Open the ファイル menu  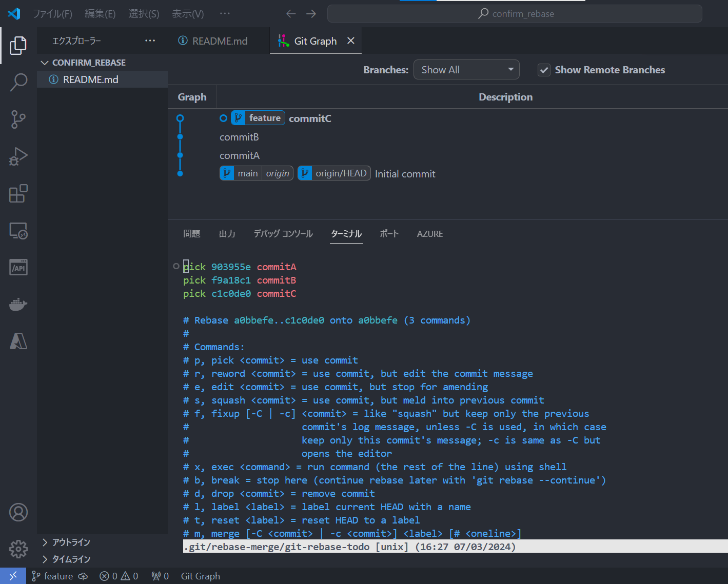click(53, 14)
